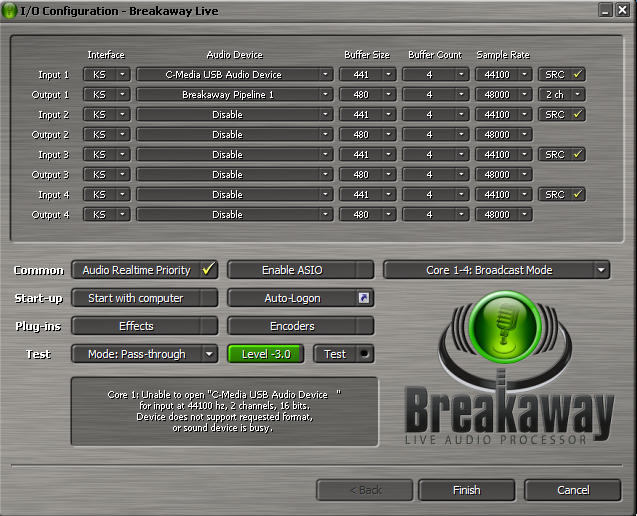Minimize the I/O Configuration window
The width and height of the screenshot is (637, 516).
coord(605,10)
